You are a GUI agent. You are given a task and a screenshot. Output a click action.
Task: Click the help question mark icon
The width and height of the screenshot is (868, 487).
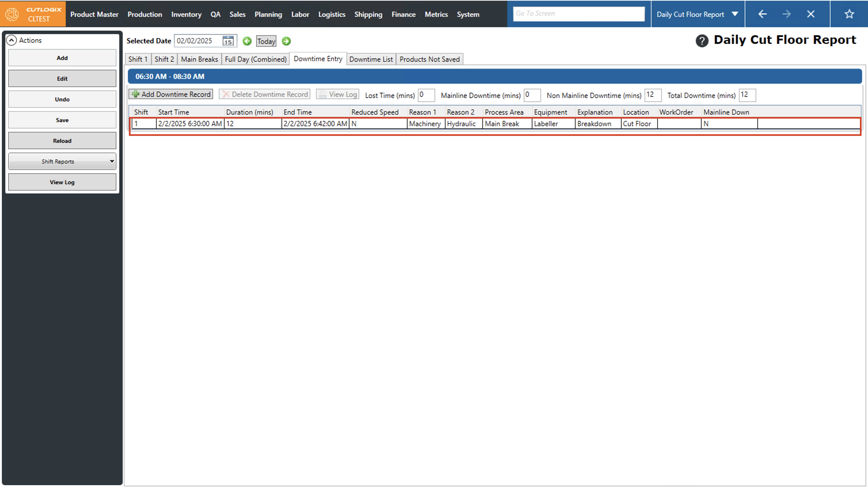(702, 41)
